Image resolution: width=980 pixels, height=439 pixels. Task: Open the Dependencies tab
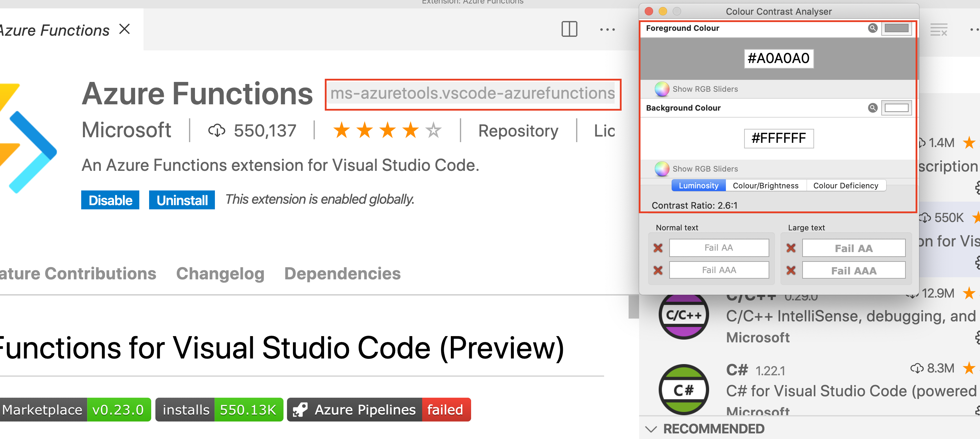(342, 273)
